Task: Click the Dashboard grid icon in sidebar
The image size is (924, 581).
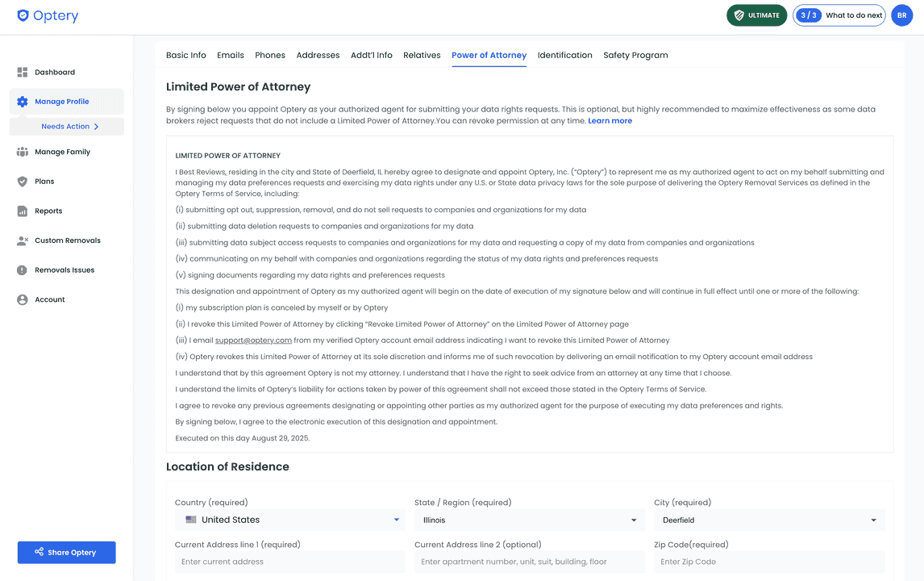Action: coord(23,73)
